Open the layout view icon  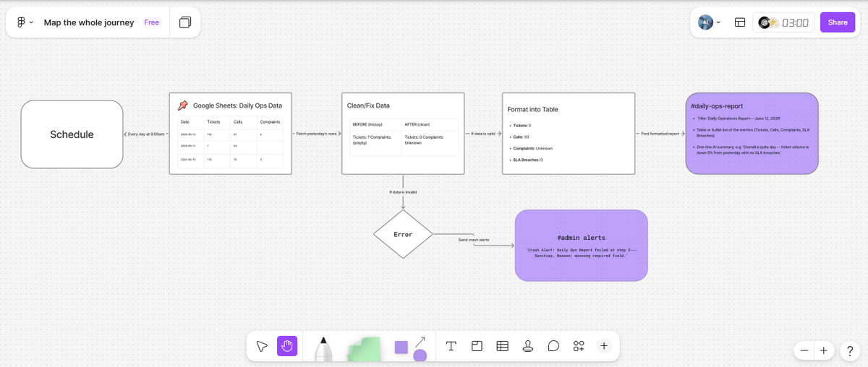pyautogui.click(x=740, y=22)
